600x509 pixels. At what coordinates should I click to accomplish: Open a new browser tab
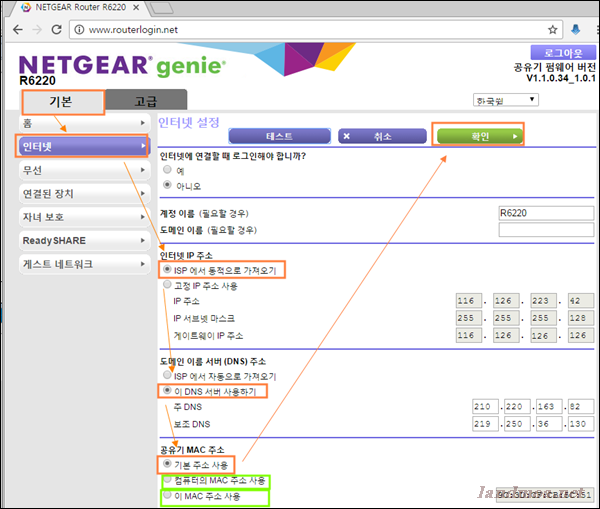pos(161,8)
